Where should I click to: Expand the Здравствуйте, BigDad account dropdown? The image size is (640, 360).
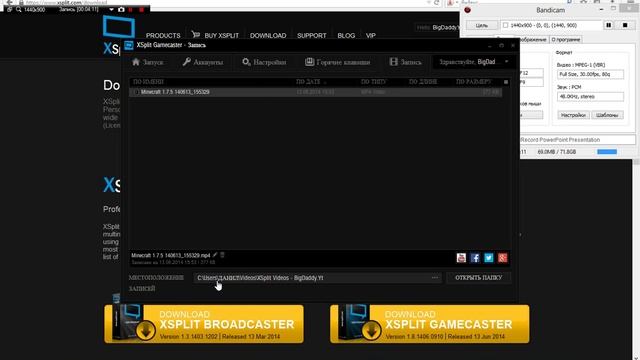click(x=474, y=62)
